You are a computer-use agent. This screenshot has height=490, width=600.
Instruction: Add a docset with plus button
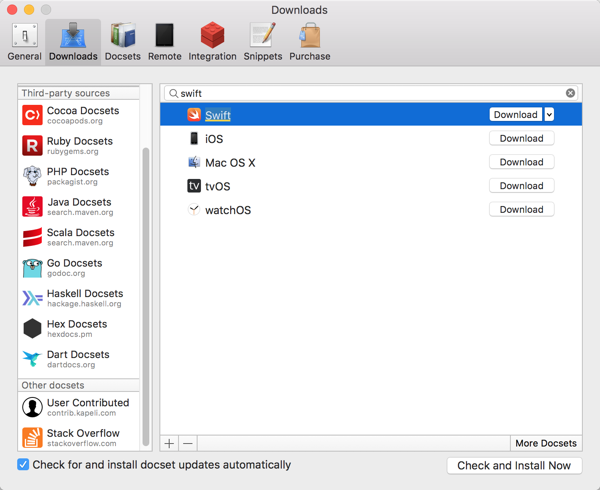click(x=169, y=443)
